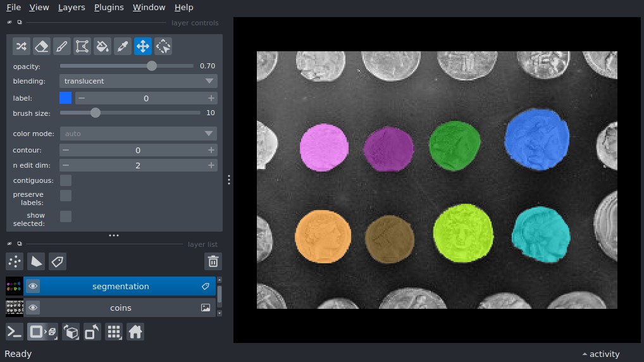Click the n edit dim input field

(138, 165)
